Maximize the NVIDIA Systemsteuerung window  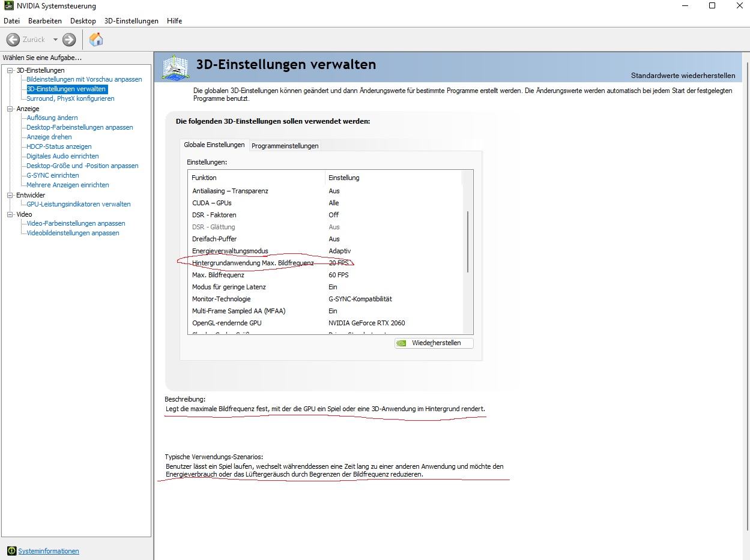tap(712, 6)
